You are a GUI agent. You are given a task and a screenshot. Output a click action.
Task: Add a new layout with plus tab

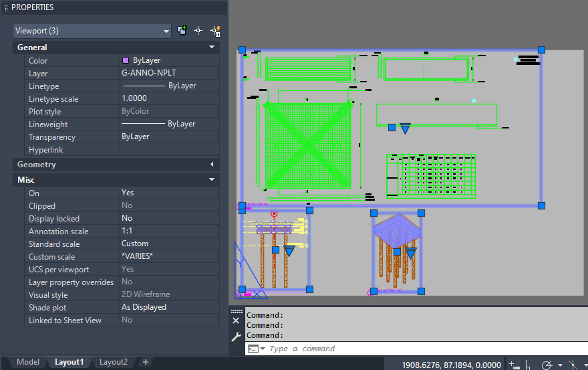pos(145,362)
